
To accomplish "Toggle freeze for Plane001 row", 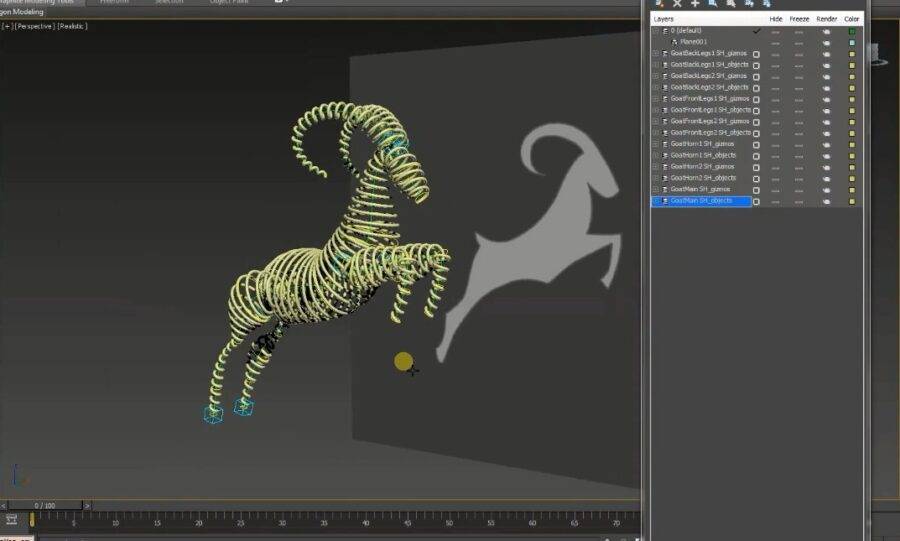I will 798,42.
